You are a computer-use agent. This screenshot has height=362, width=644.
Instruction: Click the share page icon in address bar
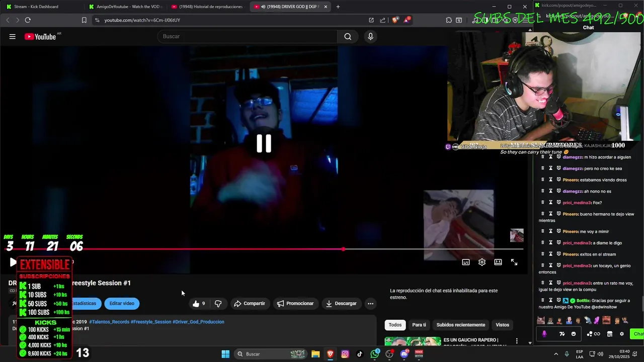click(382, 20)
